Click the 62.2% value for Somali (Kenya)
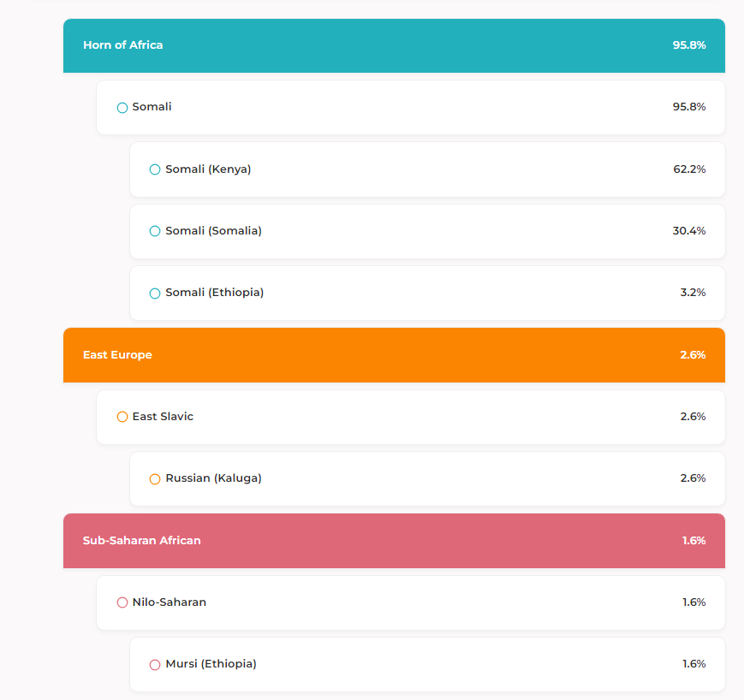 689,169
